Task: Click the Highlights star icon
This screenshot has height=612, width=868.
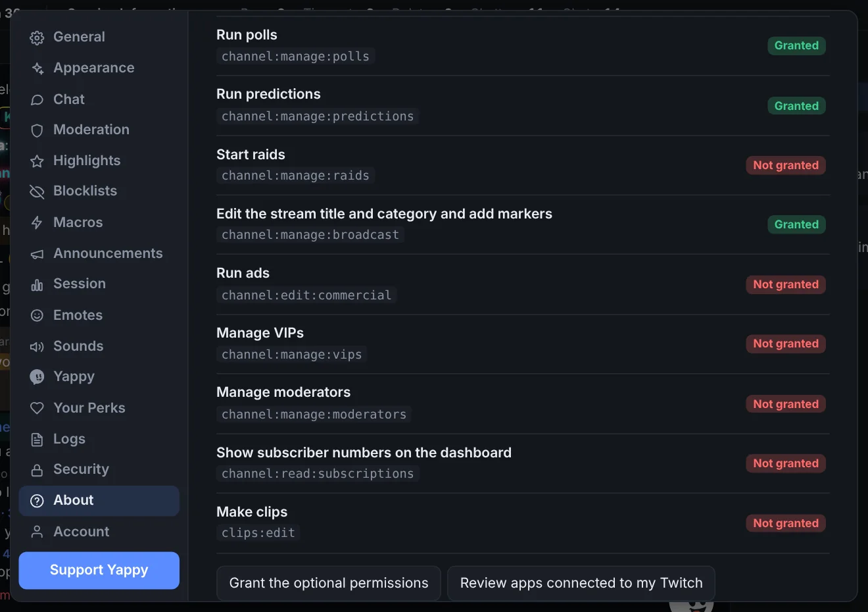Action: coord(37,161)
